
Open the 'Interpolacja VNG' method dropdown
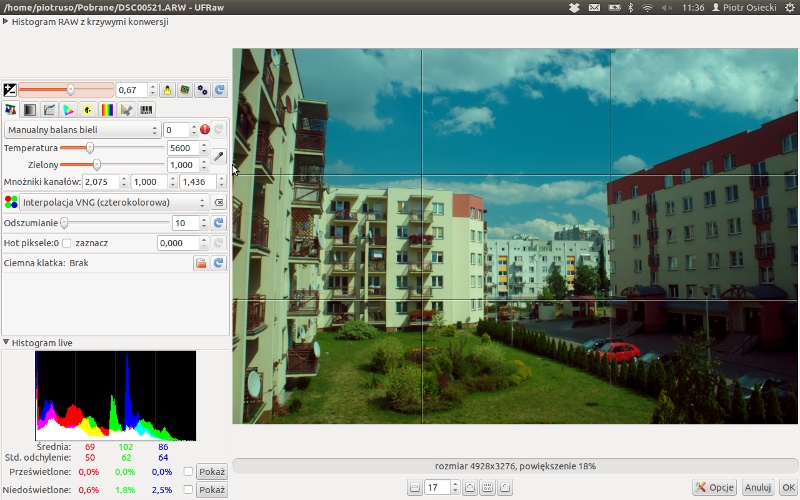[105, 202]
